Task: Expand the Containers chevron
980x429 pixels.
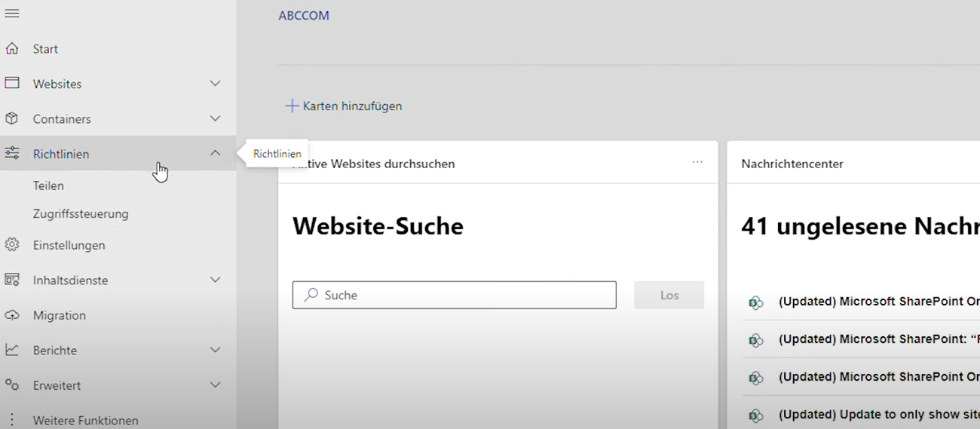Action: click(216, 118)
